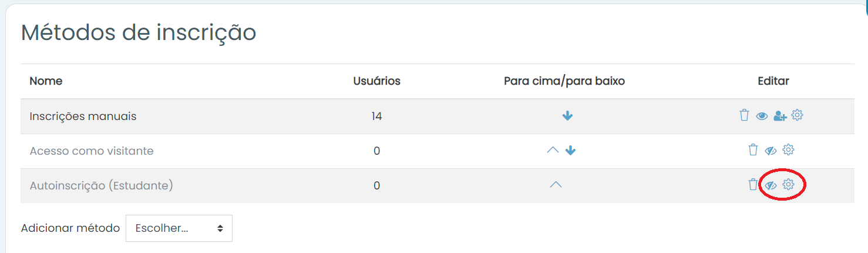Move Autoinscrição (Estudante) up
This screenshot has width=868, height=253.
556,185
